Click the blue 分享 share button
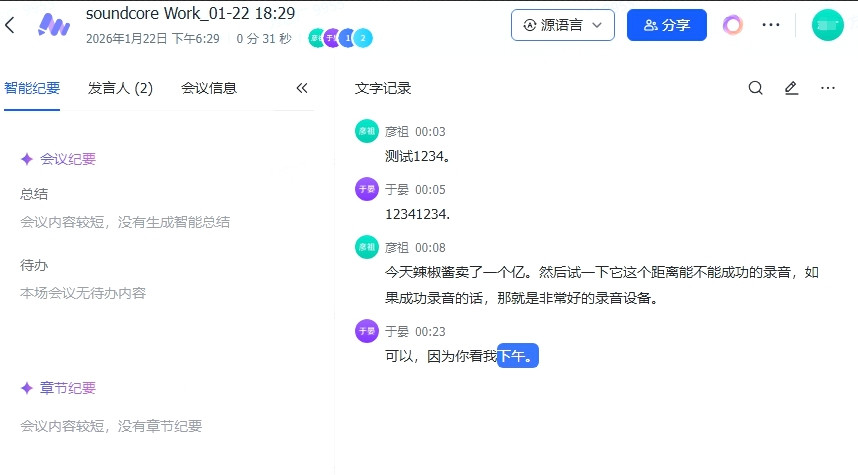Viewport: 858px width, 475px height. coord(666,25)
